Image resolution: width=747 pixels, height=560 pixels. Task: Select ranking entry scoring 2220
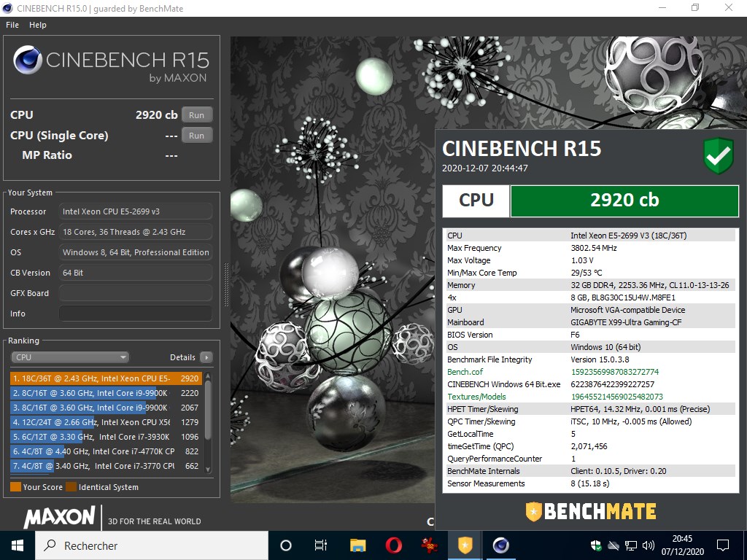point(106,393)
